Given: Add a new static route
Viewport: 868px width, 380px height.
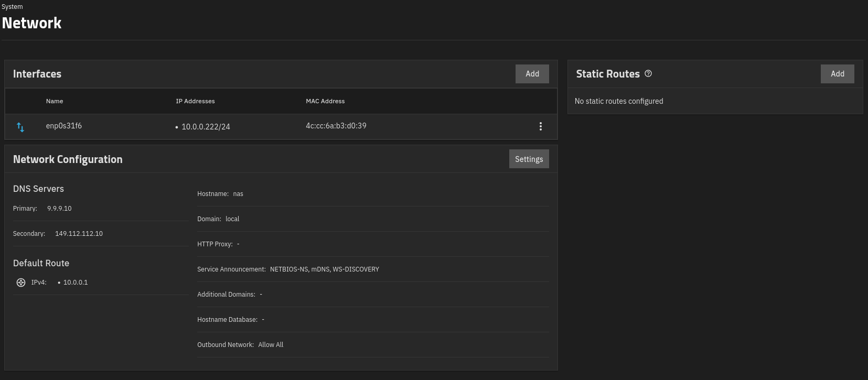Looking at the screenshot, I should (x=838, y=74).
